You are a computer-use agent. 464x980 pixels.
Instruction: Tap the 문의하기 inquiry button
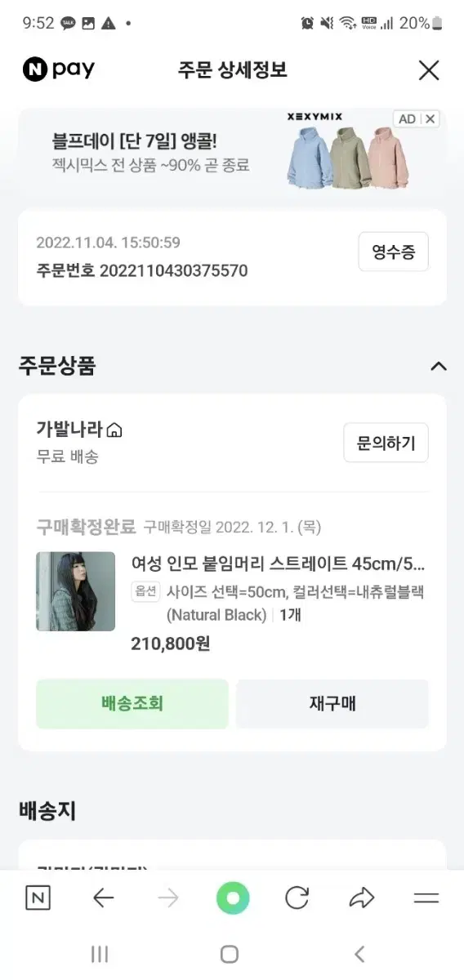pyautogui.click(x=386, y=443)
